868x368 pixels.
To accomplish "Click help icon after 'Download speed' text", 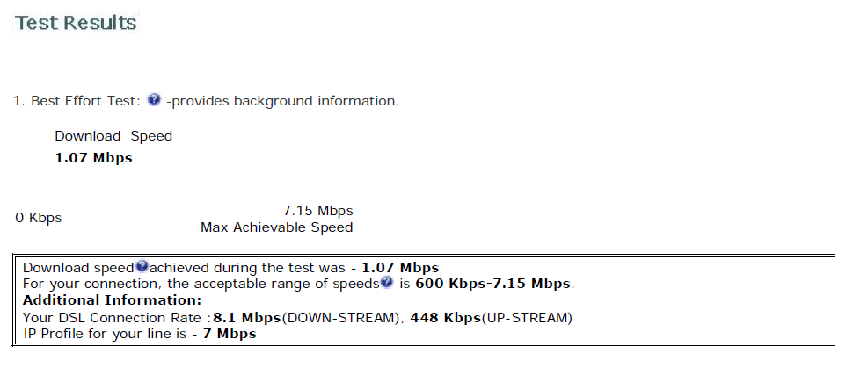I will 142,266.
